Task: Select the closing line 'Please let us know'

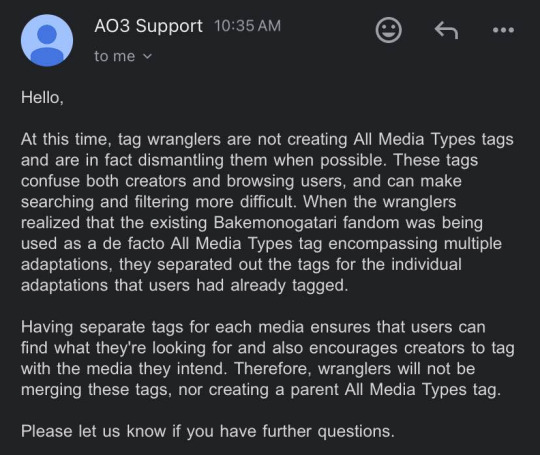Action: (x=208, y=432)
